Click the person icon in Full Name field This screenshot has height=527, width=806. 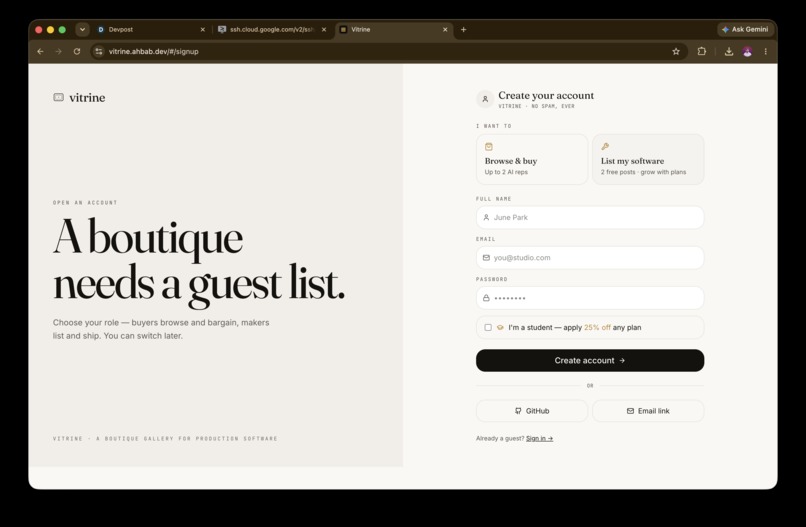click(x=486, y=217)
